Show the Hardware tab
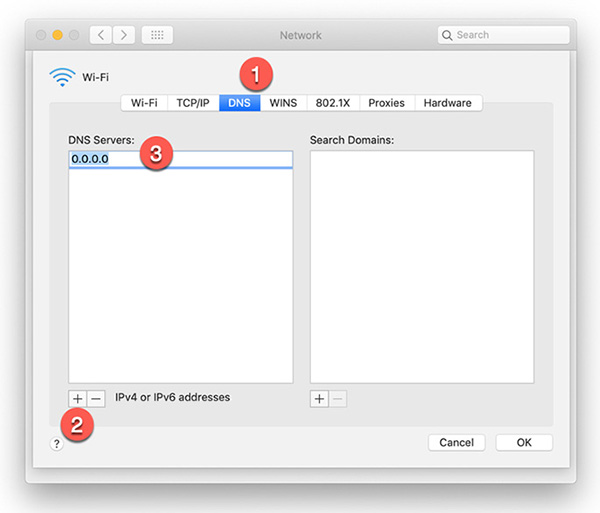The height and width of the screenshot is (513, 600). tap(448, 103)
